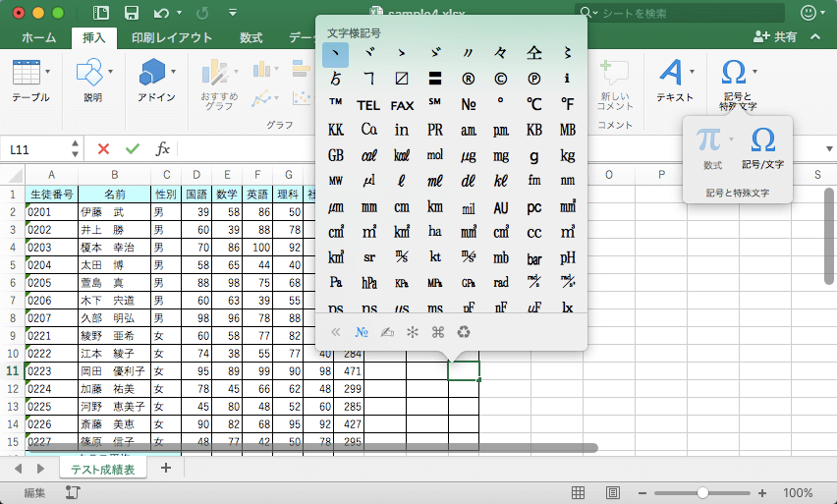This screenshot has width=837, height=504.
Task: Insert the registered trademark ® symbol
Action: tap(469, 80)
